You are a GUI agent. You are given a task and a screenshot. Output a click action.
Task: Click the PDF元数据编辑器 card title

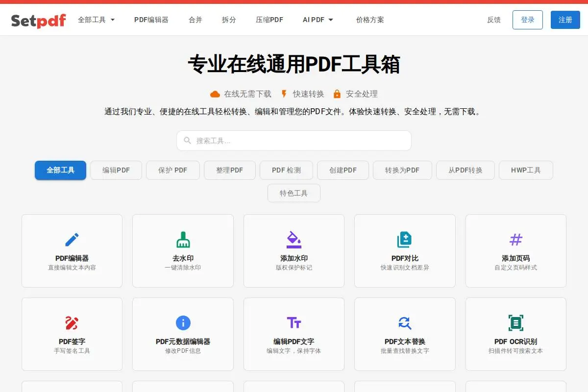pyautogui.click(x=183, y=342)
